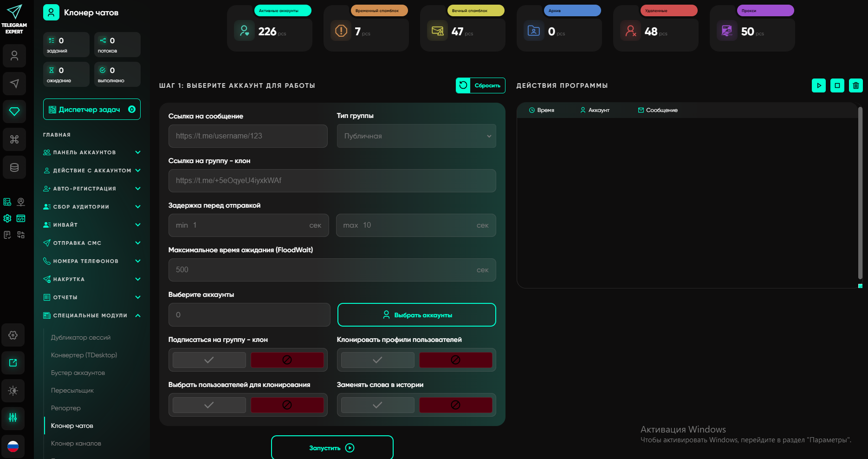Expand the Номера телефонов section
Image resolution: width=868 pixels, height=459 pixels.
point(92,261)
